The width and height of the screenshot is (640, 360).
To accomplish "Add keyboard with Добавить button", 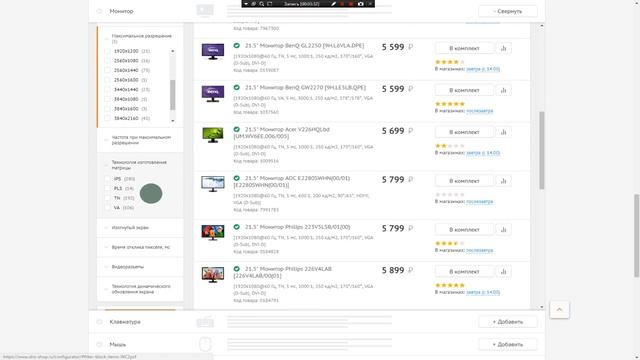I will coord(508,322).
